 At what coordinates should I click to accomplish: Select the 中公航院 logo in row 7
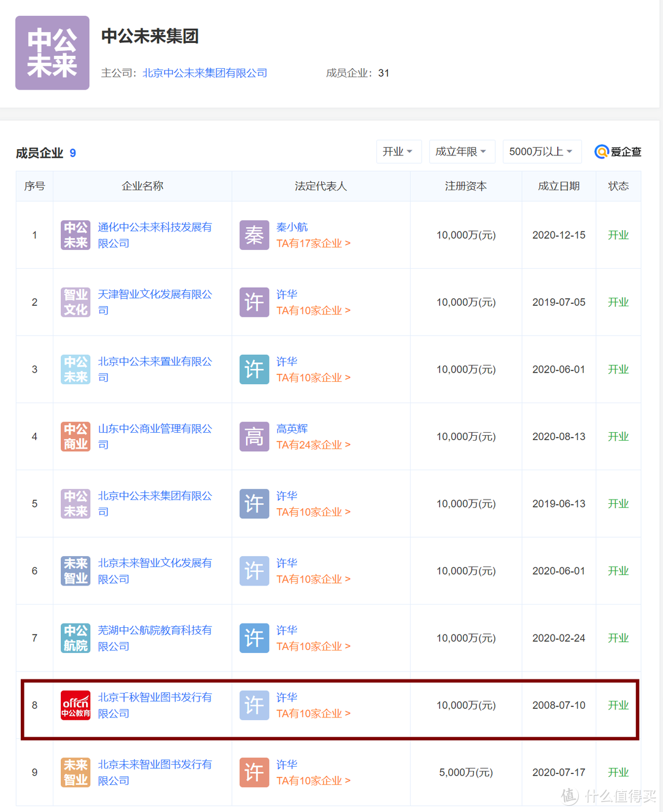tap(75, 638)
